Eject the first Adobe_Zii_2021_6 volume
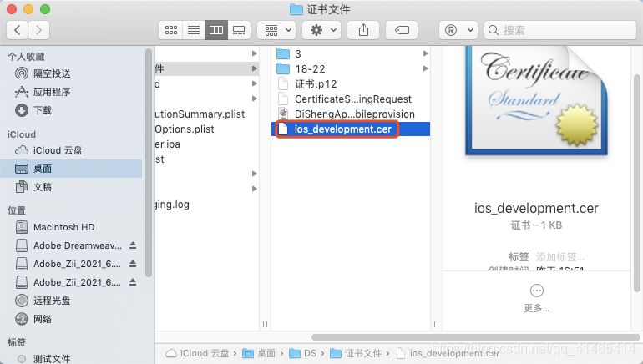Screen dimensions: 643x364 tap(133, 264)
